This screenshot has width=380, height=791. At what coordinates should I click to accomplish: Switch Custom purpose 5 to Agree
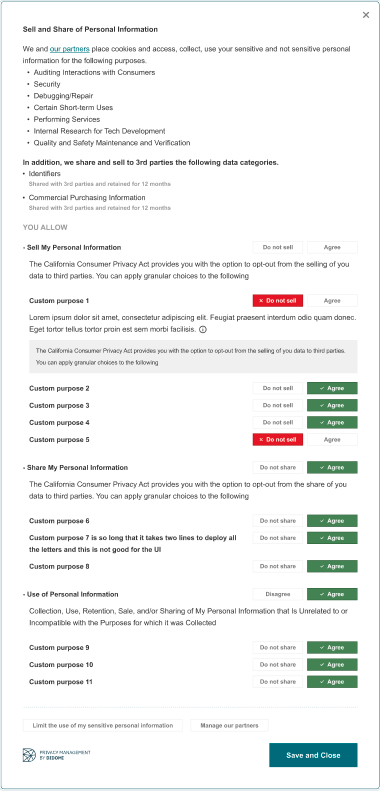click(332, 439)
